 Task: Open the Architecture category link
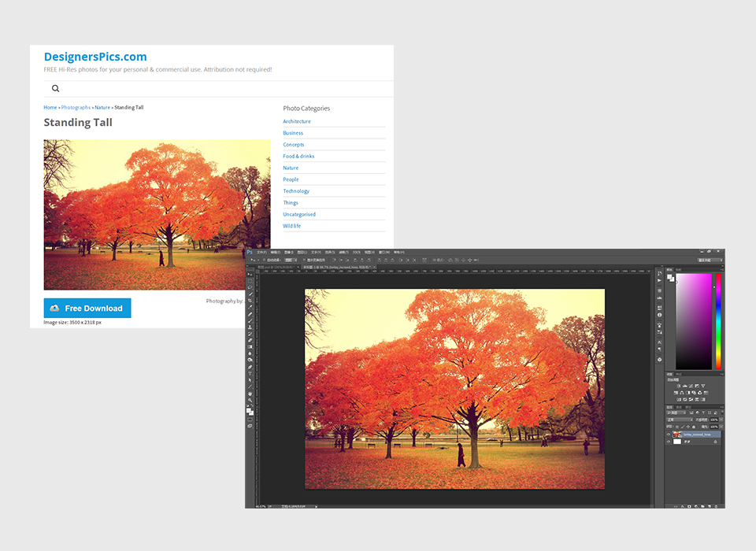click(x=297, y=121)
